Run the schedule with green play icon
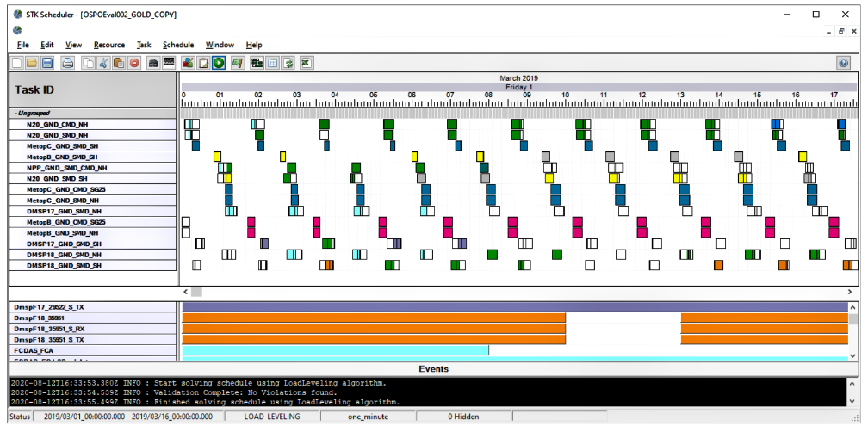This screenshot has height=432, width=868. tap(220, 63)
